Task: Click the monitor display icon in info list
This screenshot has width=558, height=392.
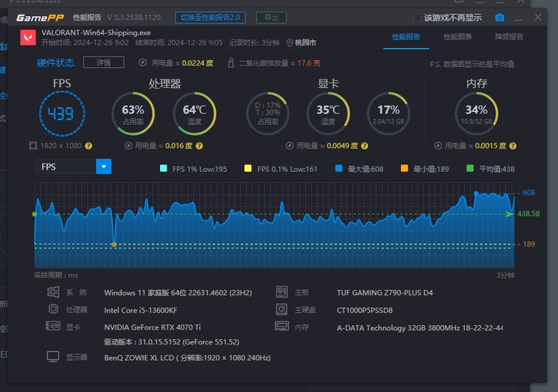Action: (x=53, y=357)
